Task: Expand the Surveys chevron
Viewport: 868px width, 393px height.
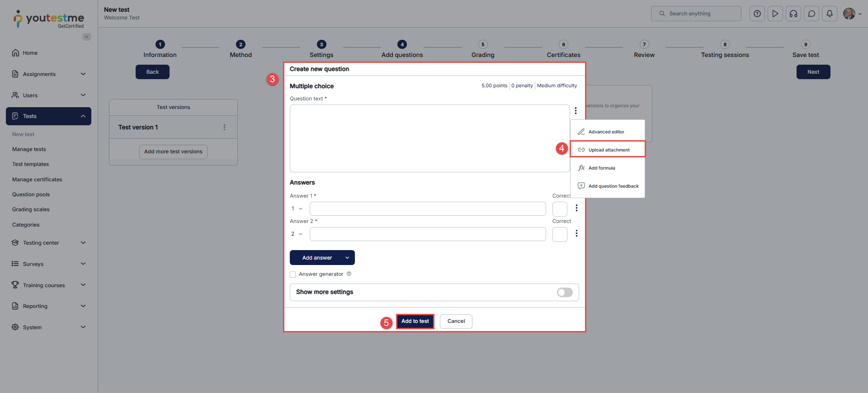Action: (83, 264)
